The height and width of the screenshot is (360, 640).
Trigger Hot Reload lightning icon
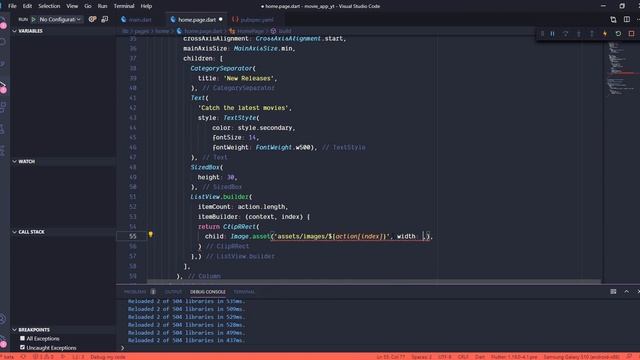point(605,34)
